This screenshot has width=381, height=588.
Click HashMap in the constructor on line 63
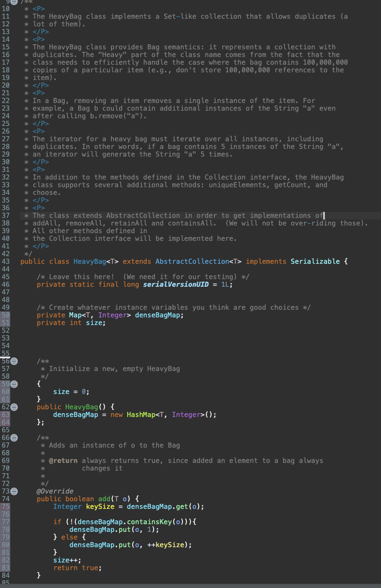[142, 414]
